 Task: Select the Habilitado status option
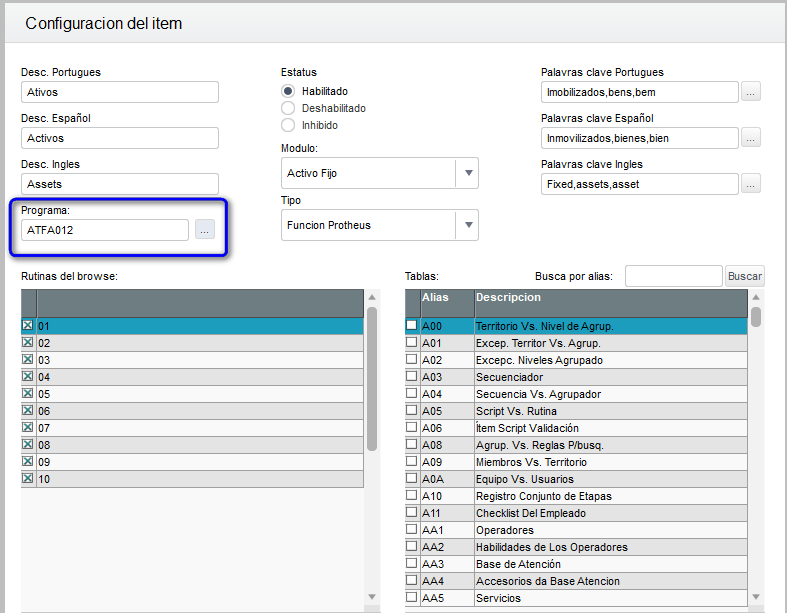tap(288, 91)
